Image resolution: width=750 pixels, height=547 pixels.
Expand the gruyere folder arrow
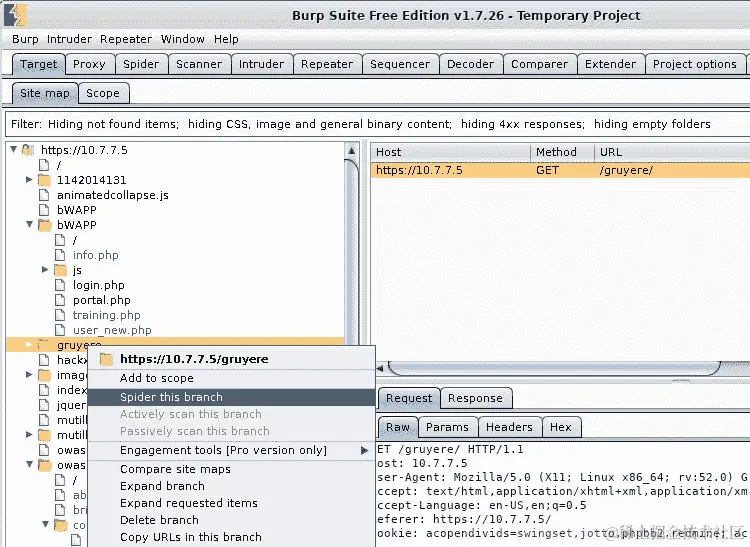click(x=29, y=344)
